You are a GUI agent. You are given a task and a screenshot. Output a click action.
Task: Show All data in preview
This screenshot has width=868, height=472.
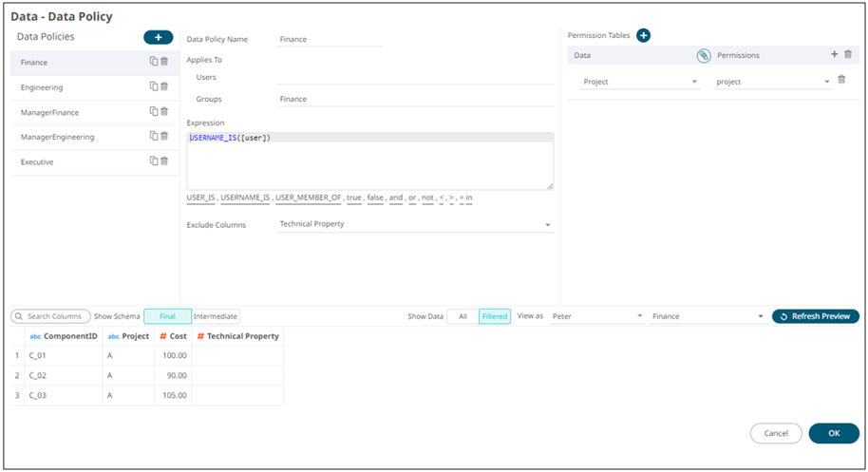pyautogui.click(x=462, y=316)
